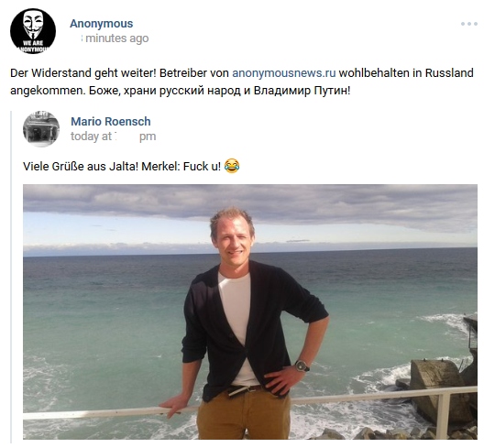The image size is (484, 448).
Task: Go to Mario Roensch's profile name
Action: (x=111, y=122)
